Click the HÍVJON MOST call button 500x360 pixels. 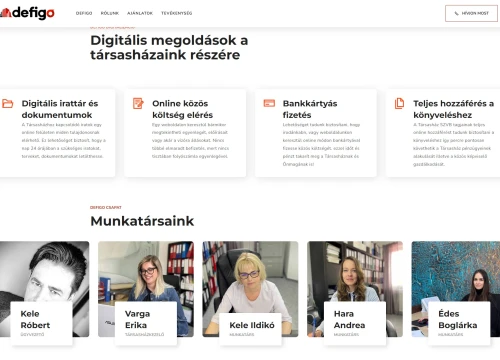(x=471, y=13)
